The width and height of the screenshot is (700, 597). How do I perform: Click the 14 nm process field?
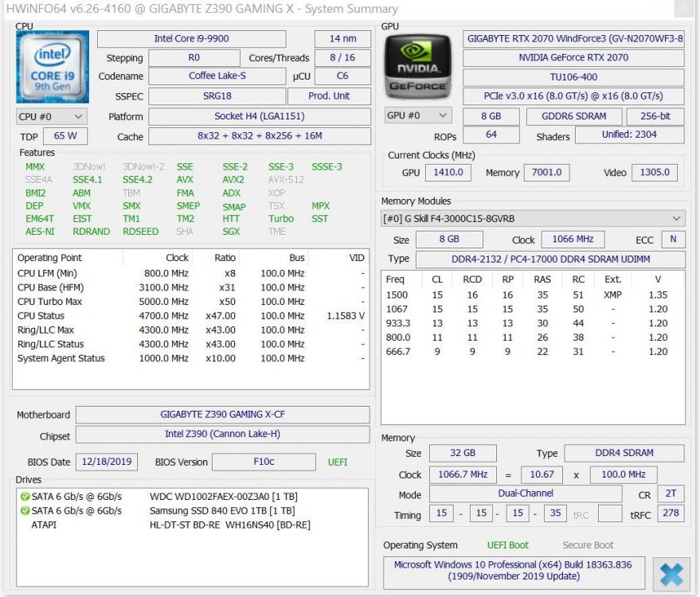pos(343,39)
